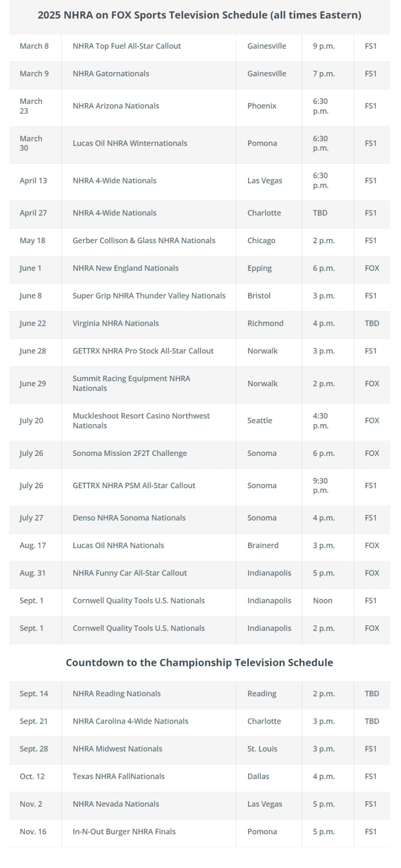Select the Sonoma Mission 2F2T Challenge event

tap(130, 454)
